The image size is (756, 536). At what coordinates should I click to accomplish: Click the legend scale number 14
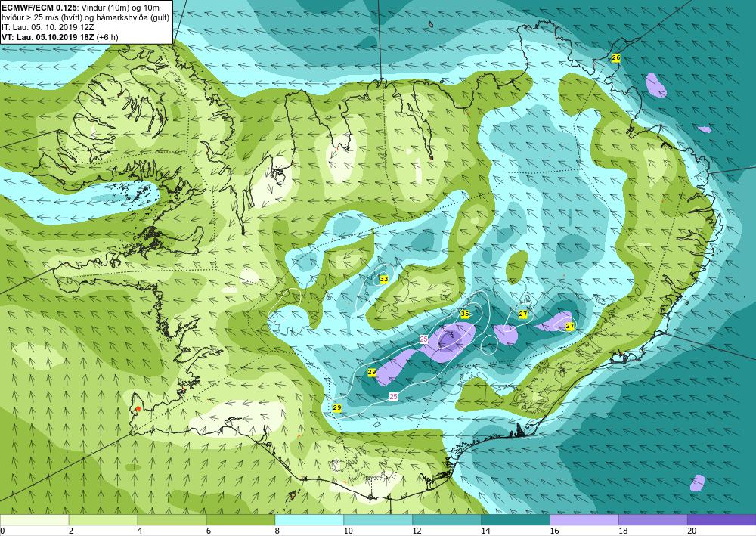[485, 531]
